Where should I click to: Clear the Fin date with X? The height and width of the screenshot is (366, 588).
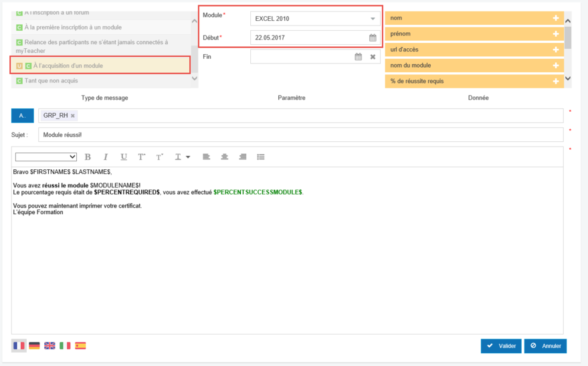coord(373,57)
